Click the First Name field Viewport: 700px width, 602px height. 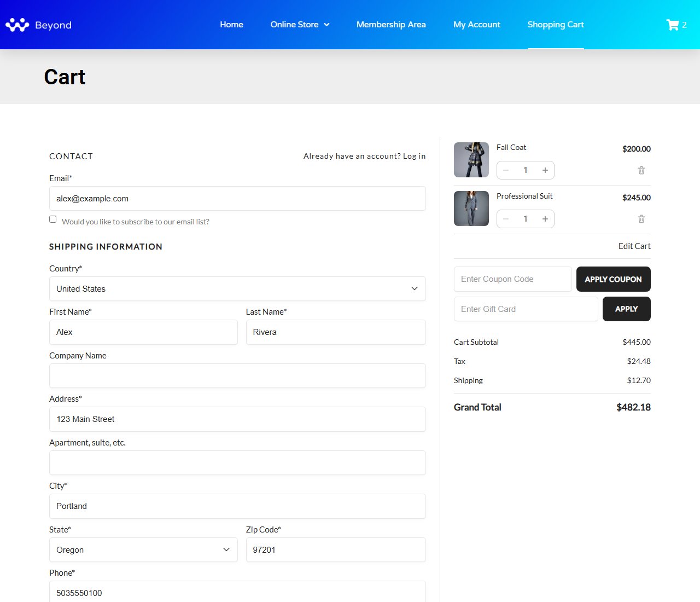point(143,332)
